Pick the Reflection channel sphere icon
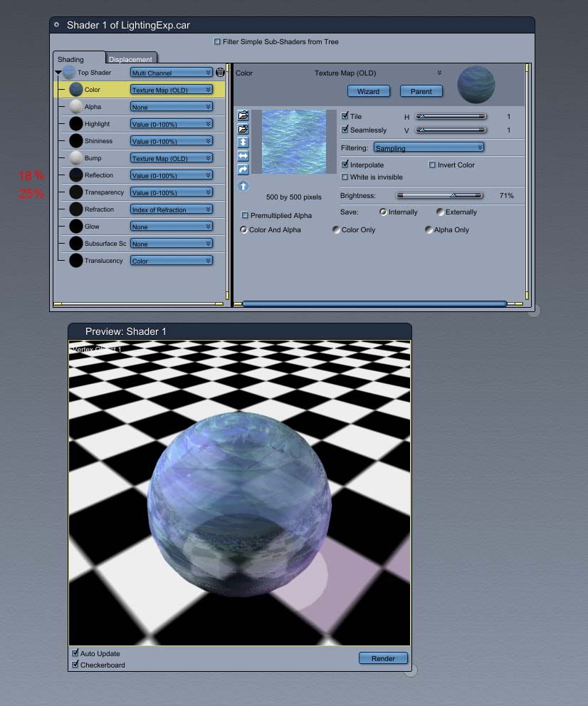 tap(76, 175)
